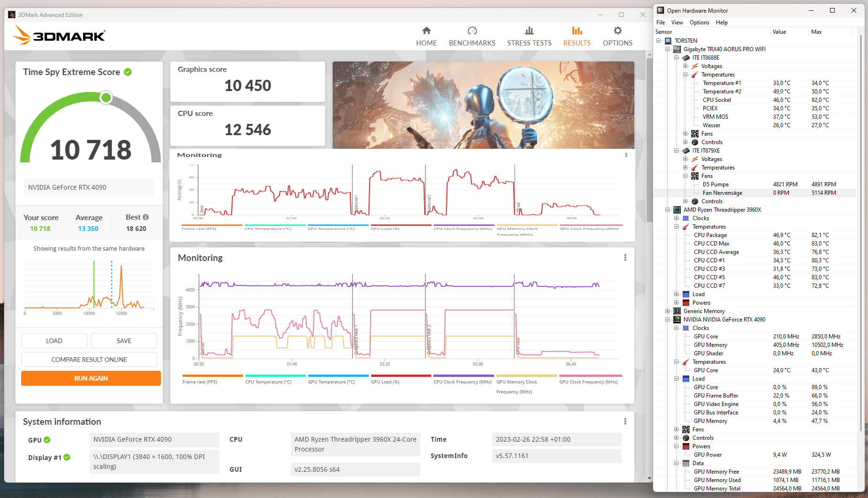The height and width of the screenshot is (498, 868).
Task: Select the D5 Pumpe sensor row
Action: 755,184
